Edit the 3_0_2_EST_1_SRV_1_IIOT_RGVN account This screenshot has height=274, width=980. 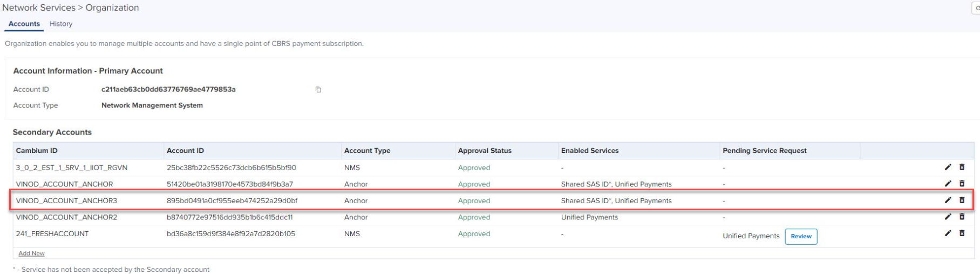(948, 168)
